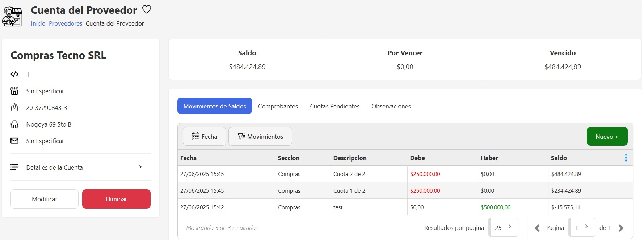This screenshot has width=644, height=240.
Task: Go to the next page arrow
Action: [621, 228]
